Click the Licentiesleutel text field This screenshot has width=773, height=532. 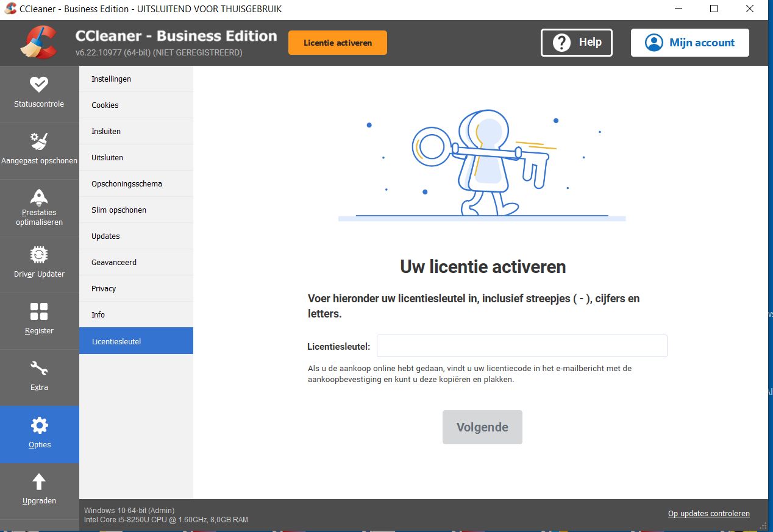click(522, 346)
